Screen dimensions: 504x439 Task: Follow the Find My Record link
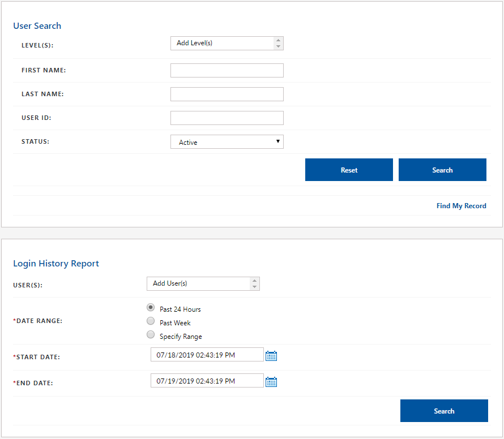point(461,206)
